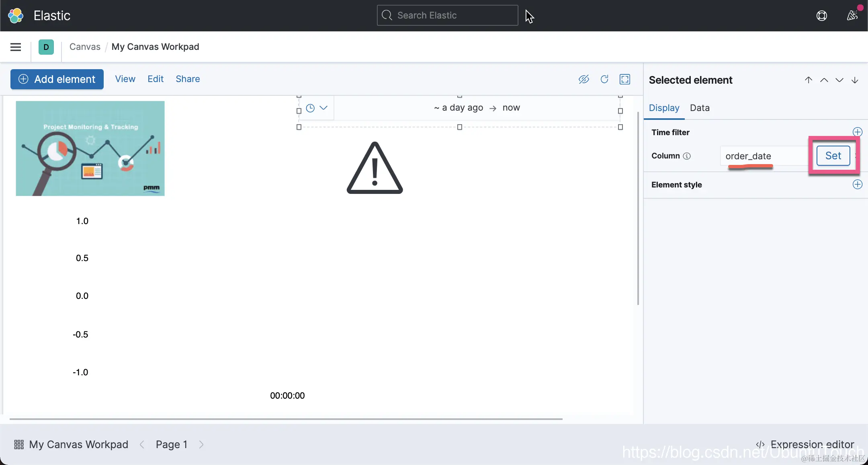Select the project monitoring image thumbnail

90,148
